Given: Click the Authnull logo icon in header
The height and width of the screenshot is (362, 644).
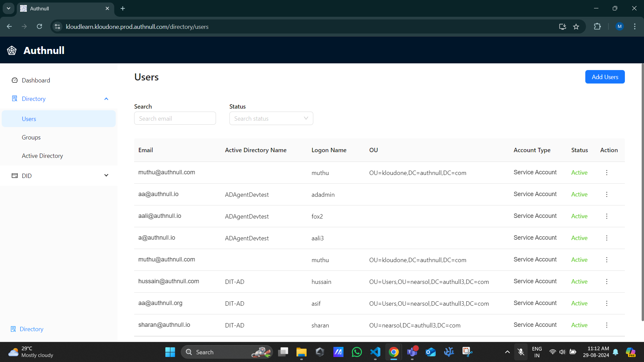Looking at the screenshot, I should coord(12,50).
